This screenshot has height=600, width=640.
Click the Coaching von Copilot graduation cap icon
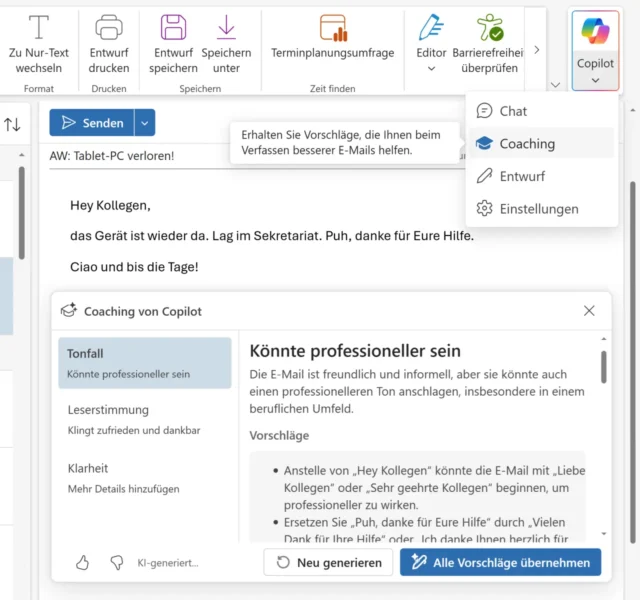pos(69,311)
